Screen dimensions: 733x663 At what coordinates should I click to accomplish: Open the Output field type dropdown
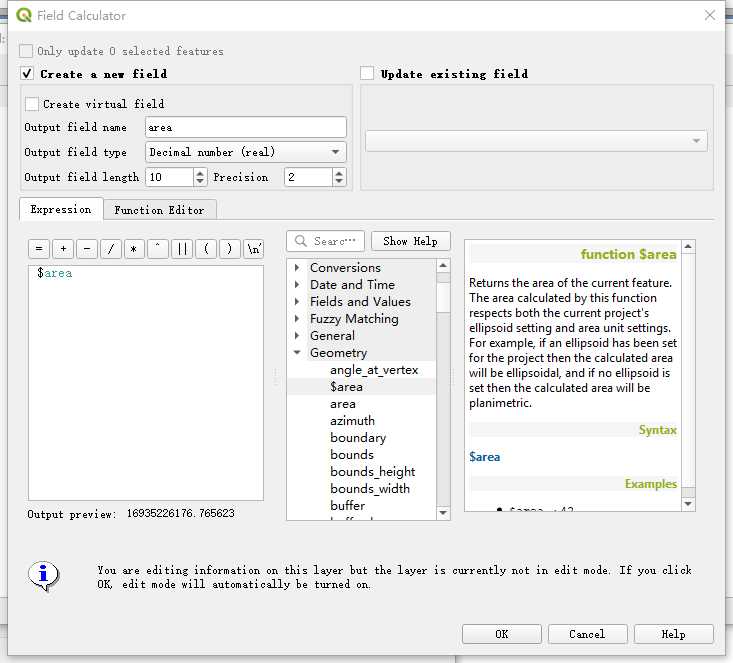(246, 152)
